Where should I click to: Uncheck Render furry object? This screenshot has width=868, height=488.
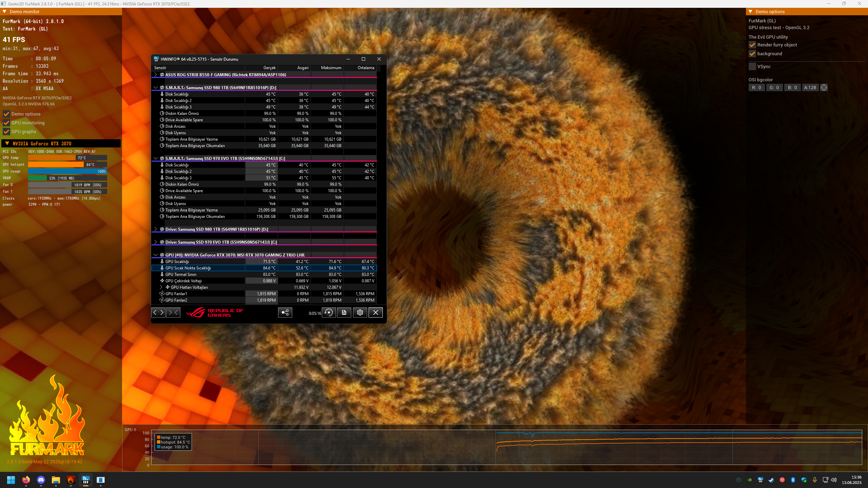752,45
